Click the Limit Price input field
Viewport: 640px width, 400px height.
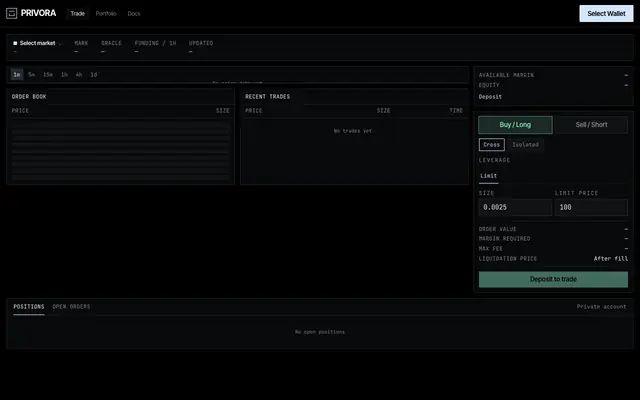(591, 207)
